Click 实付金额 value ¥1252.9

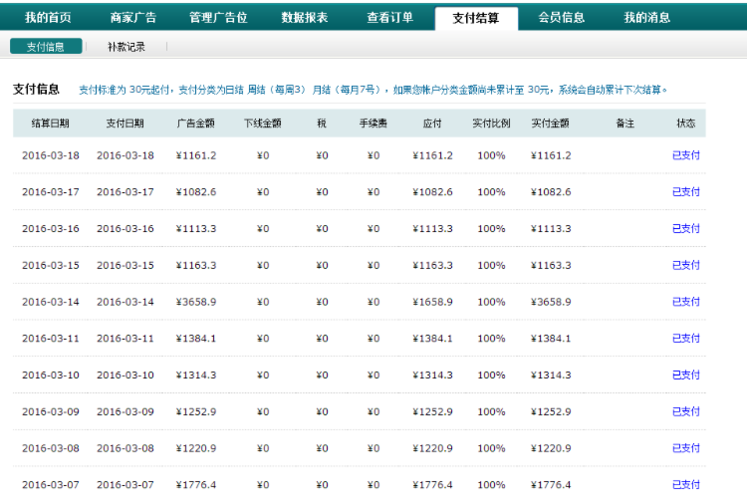(x=551, y=412)
